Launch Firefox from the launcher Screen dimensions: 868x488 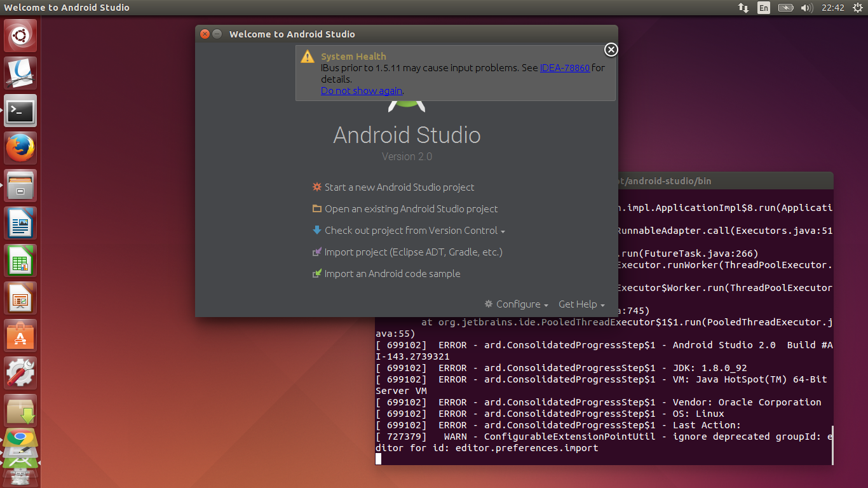pyautogui.click(x=21, y=148)
